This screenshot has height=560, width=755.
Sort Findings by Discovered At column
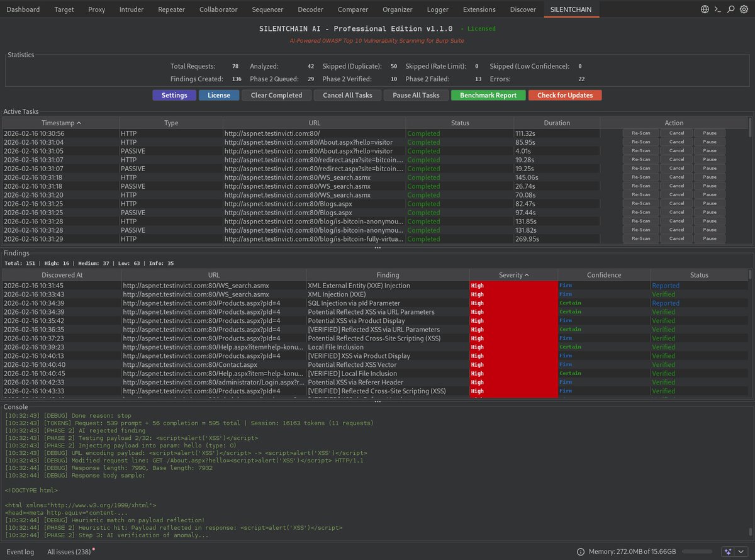pos(62,275)
